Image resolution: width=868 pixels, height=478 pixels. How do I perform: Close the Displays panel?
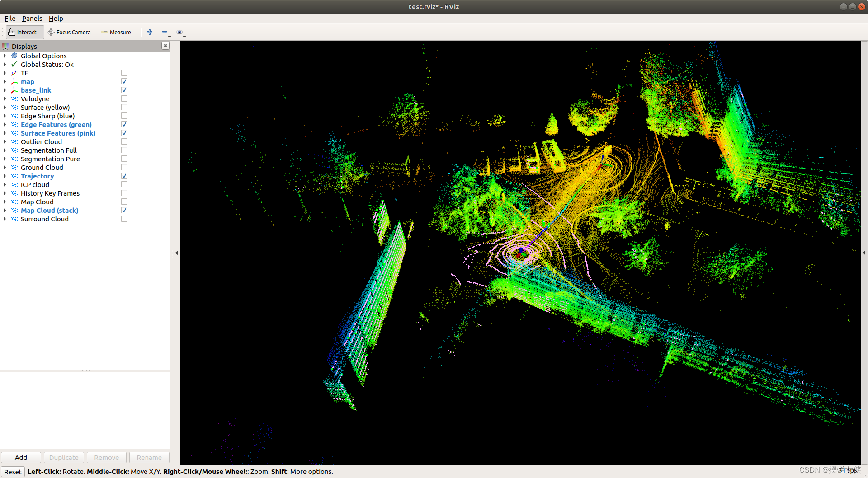(165, 46)
